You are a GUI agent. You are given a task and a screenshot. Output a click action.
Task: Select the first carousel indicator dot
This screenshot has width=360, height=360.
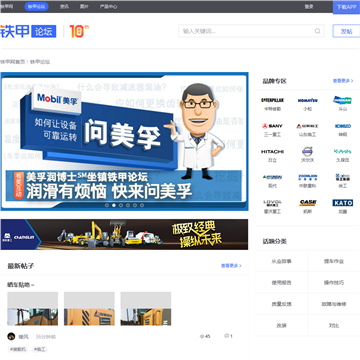pos(107,205)
